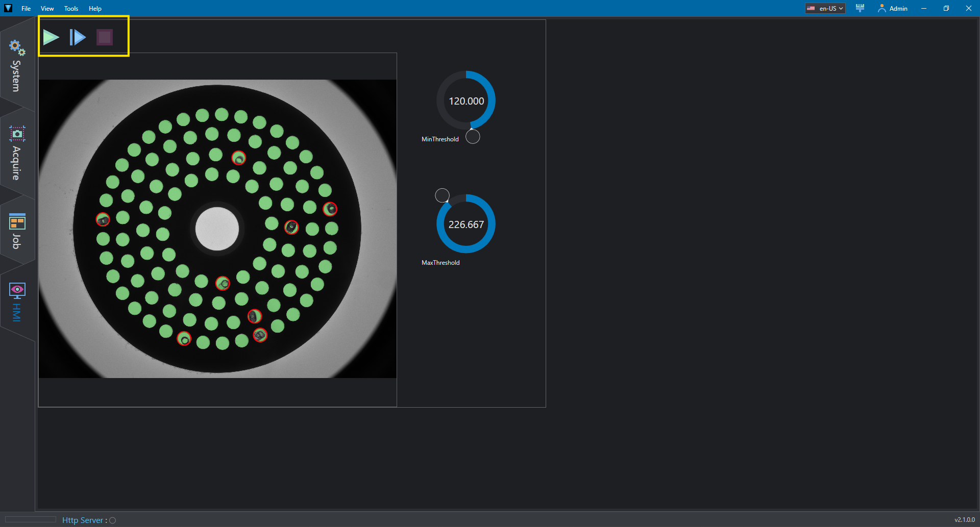Click the center hole of inspected disc image
980x527 pixels.
217,229
